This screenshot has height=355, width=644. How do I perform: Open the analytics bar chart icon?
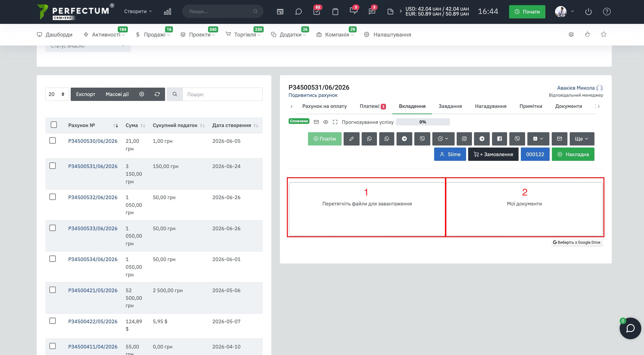(x=168, y=11)
